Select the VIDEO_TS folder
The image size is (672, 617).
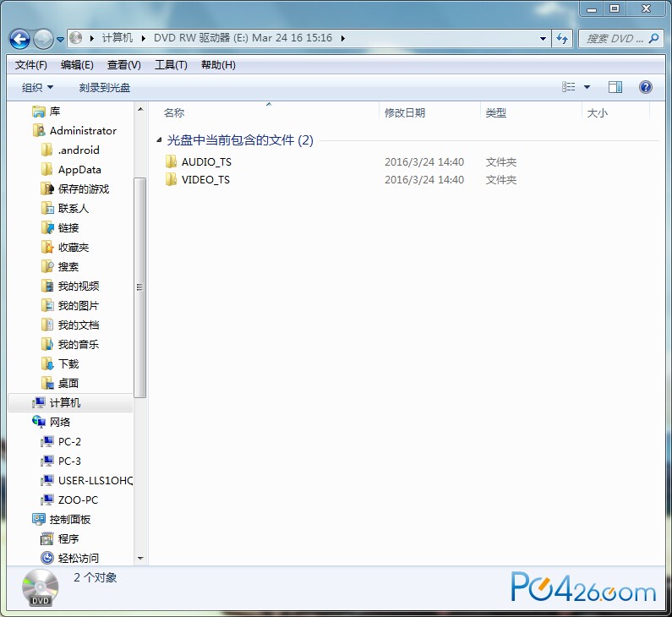[x=205, y=179]
